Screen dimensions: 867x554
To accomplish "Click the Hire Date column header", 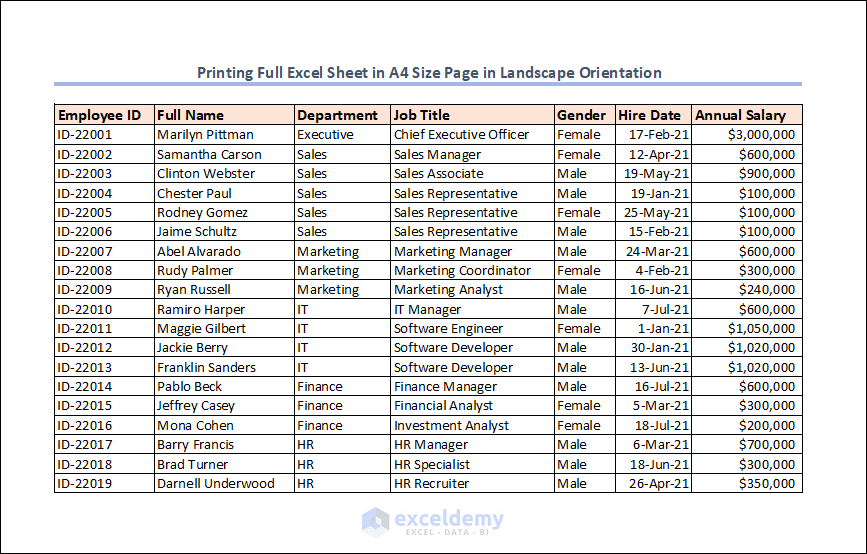I will coord(653,115).
